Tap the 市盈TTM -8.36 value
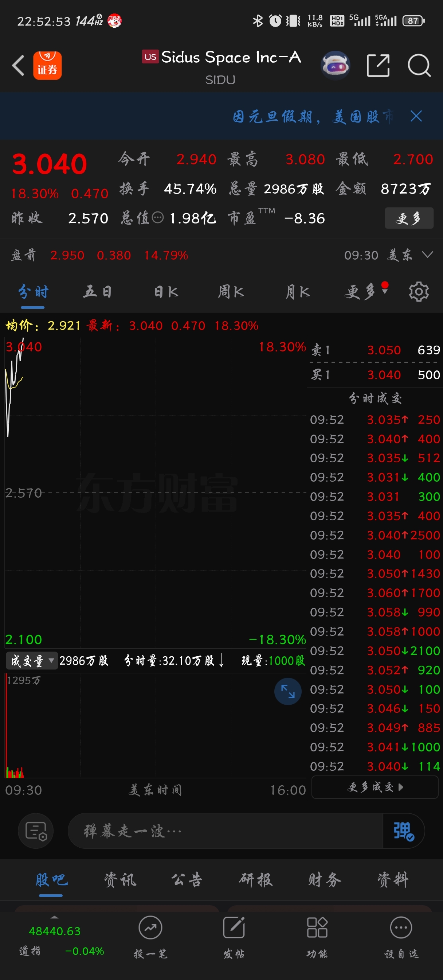The image size is (443, 980). pyautogui.click(x=305, y=218)
